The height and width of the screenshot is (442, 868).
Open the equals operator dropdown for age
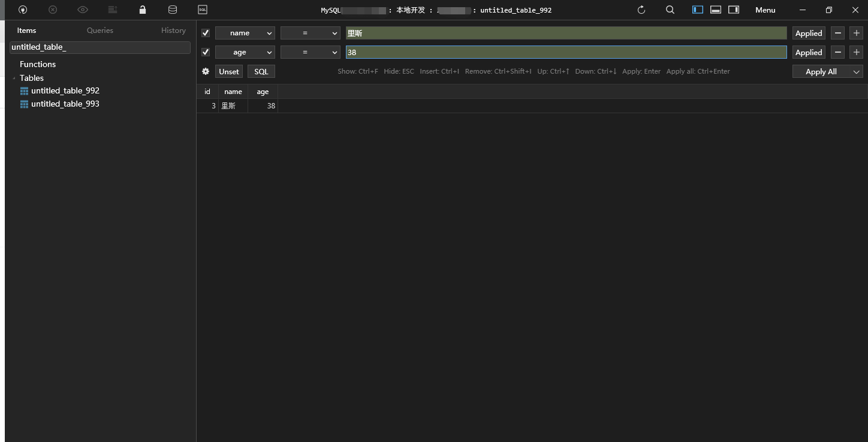pos(310,52)
